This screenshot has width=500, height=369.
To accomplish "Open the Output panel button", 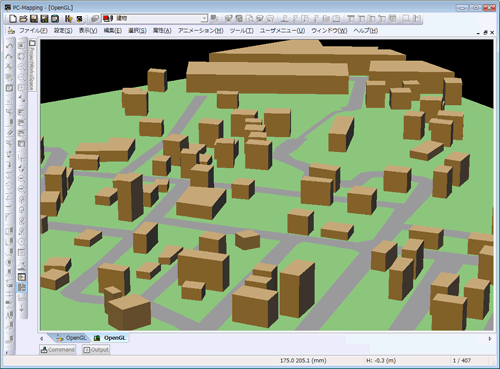I will tap(96, 350).
